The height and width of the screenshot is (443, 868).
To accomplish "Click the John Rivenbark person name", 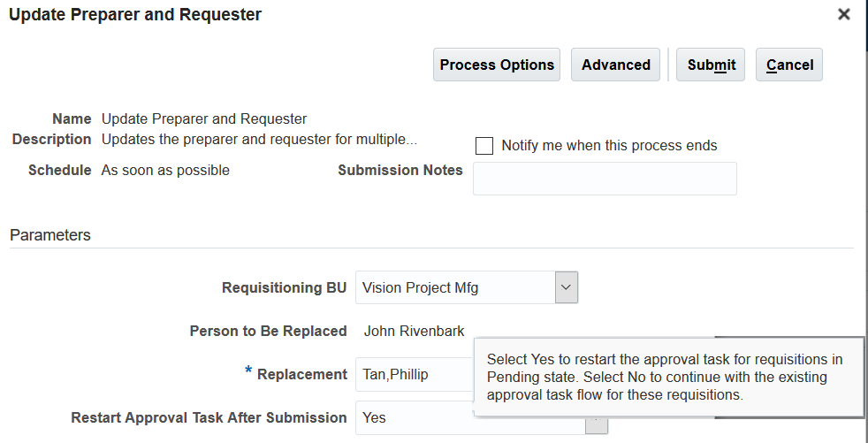I will pyautogui.click(x=414, y=332).
